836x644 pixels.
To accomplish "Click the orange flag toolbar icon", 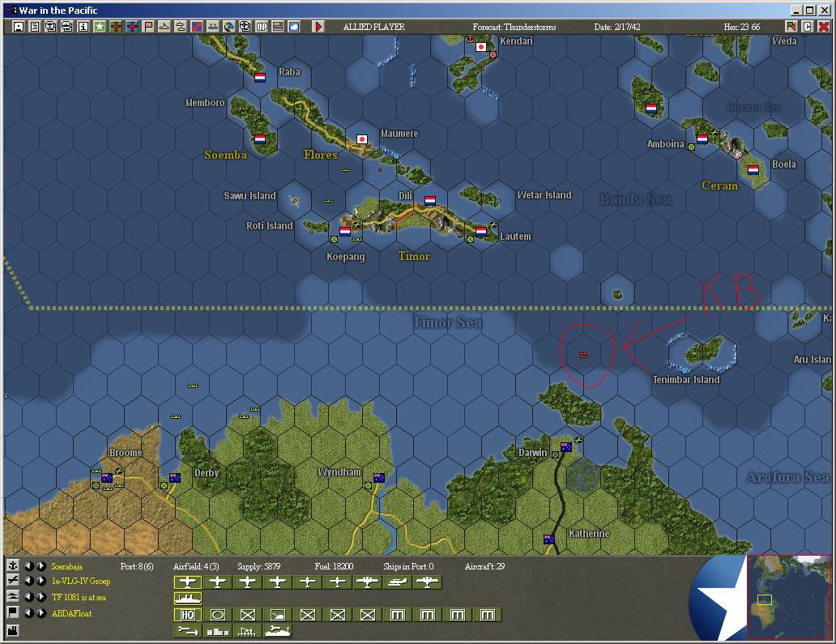I will [148, 27].
